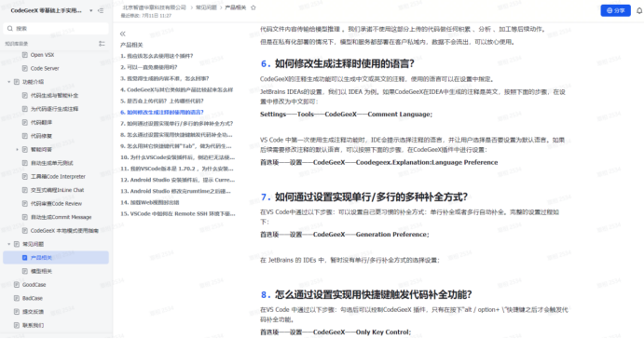Collapse the outline with double chevron
Image resolution: width=644 pixels, height=339 pixels.
pos(122,34)
